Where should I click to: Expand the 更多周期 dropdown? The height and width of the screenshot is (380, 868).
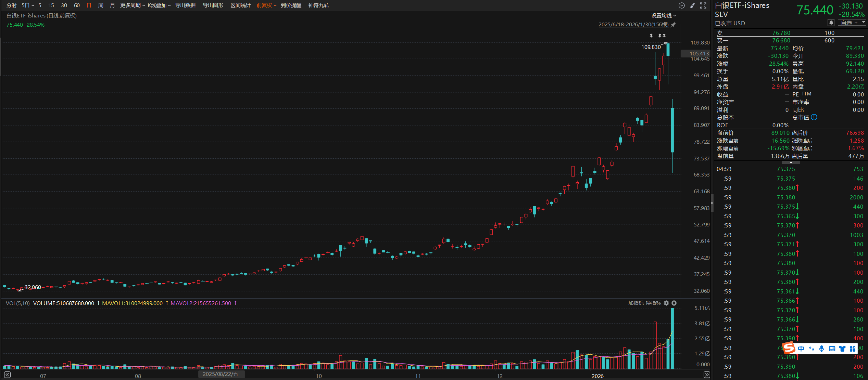[x=133, y=5]
